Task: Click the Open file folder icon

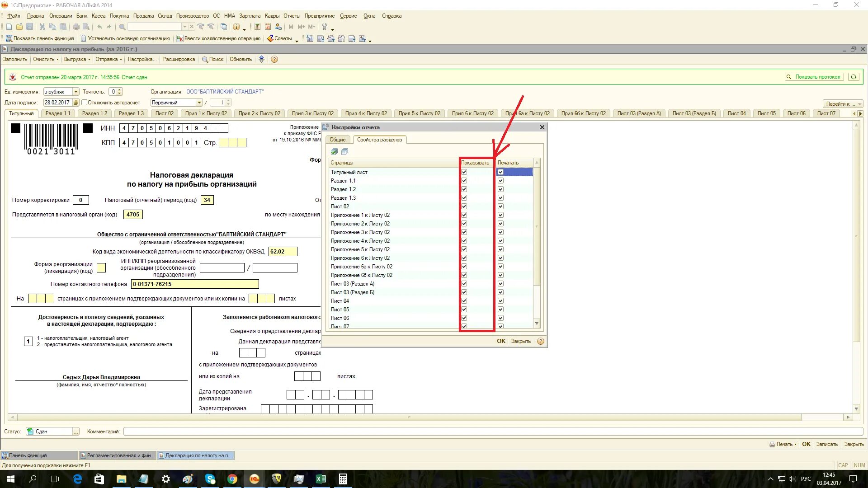Action: [x=19, y=27]
